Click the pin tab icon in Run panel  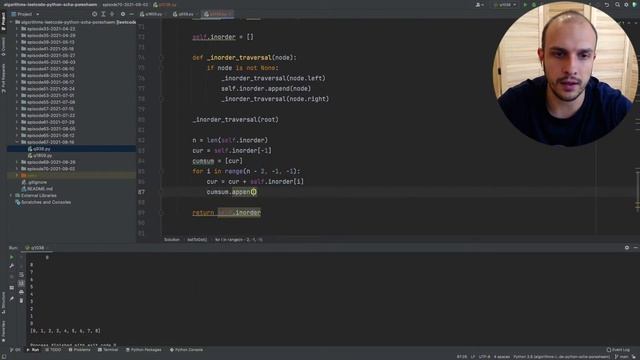11,299
